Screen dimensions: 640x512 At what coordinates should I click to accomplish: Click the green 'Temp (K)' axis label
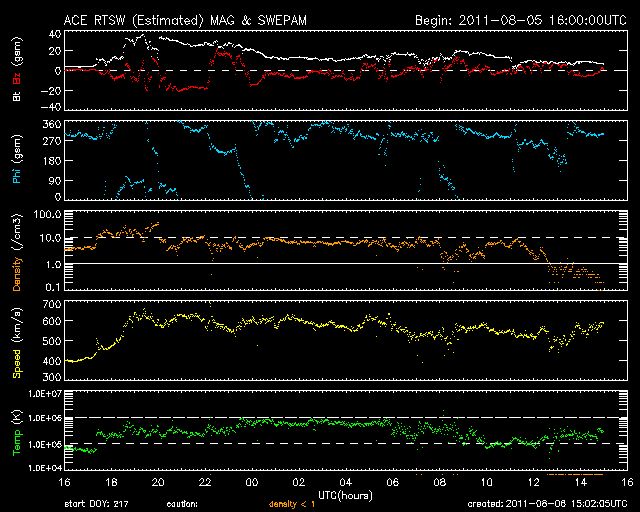pyautogui.click(x=17, y=431)
